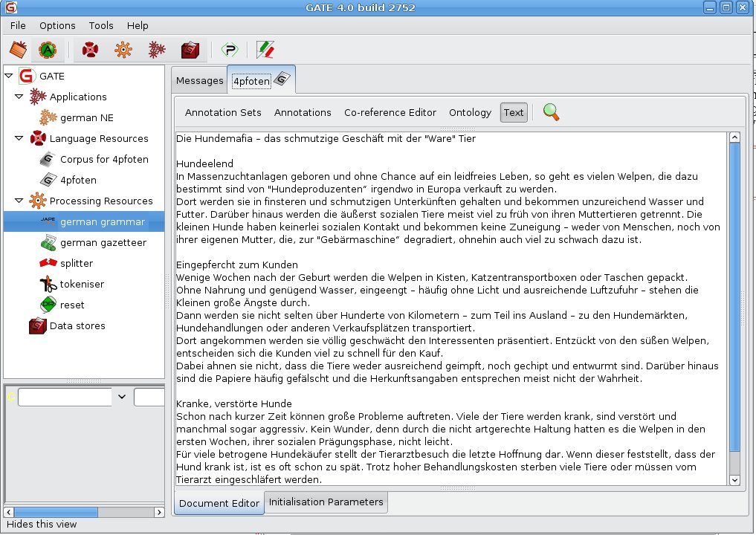This screenshot has width=756, height=535.
Task: Click the heading 'Eingepfercht zum Kunden'
Action: [236, 265]
